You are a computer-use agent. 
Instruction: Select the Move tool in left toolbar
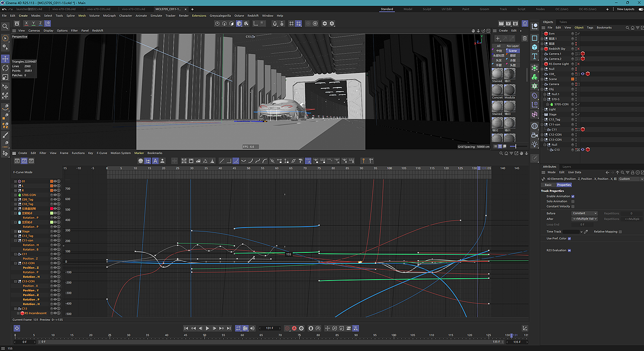[6, 59]
